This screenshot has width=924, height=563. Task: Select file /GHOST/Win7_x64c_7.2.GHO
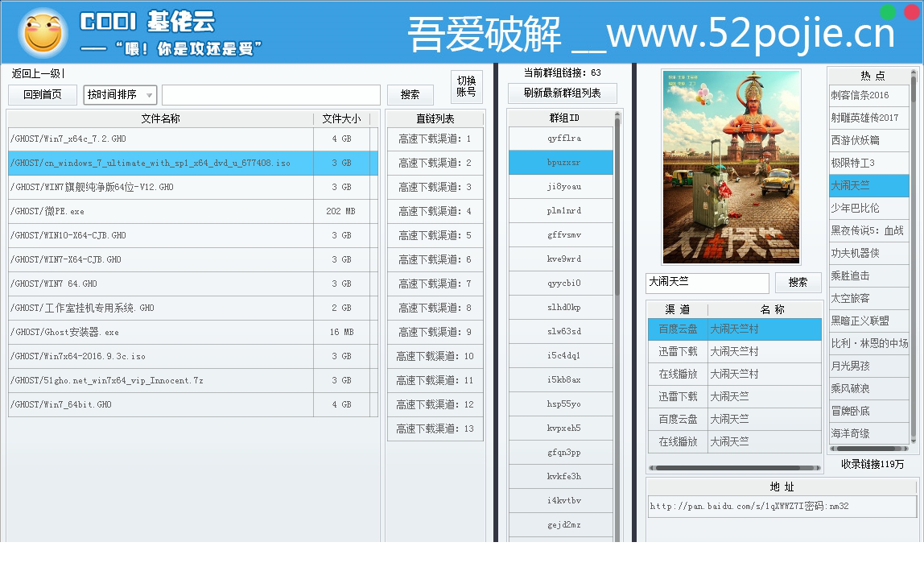192,139
